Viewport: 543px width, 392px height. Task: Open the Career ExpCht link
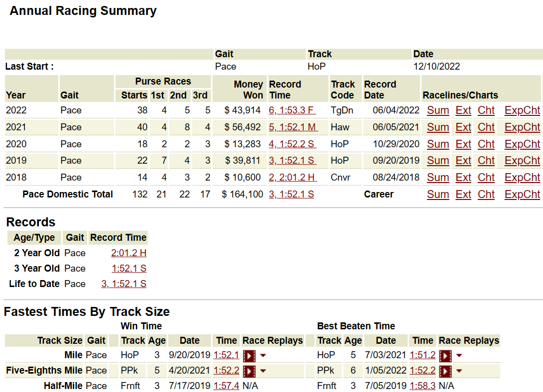pos(522,195)
